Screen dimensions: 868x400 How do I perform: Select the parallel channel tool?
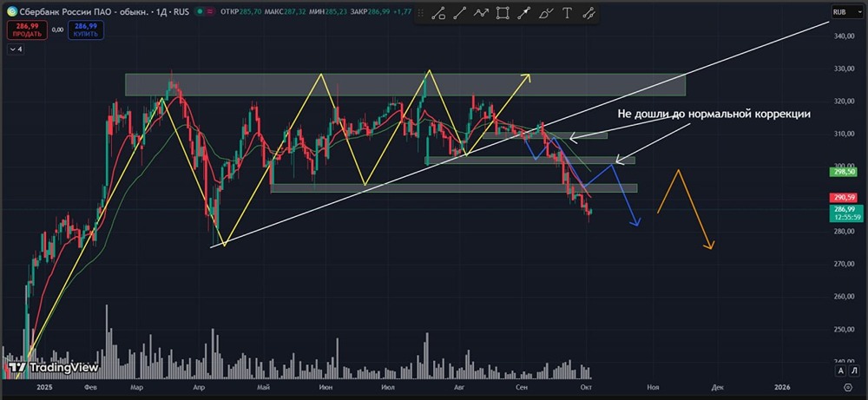tap(589, 13)
